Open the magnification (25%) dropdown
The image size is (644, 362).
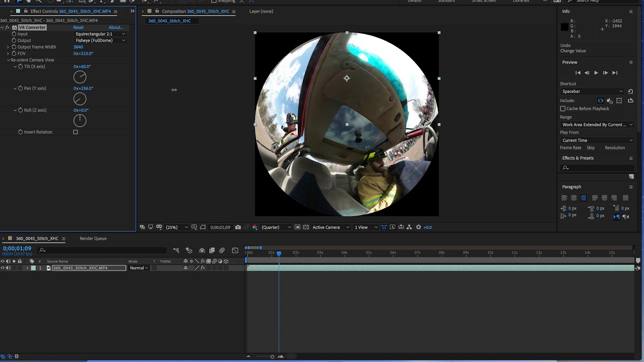[x=177, y=227]
